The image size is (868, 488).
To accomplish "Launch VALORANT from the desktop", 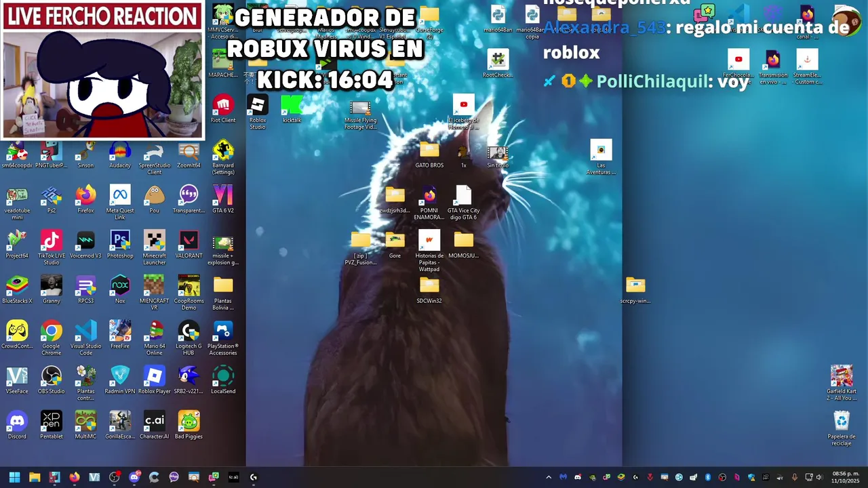I will [x=189, y=245].
